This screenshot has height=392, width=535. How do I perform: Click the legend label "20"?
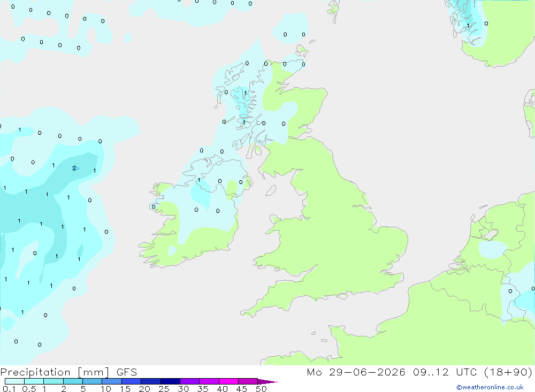[x=144, y=389]
